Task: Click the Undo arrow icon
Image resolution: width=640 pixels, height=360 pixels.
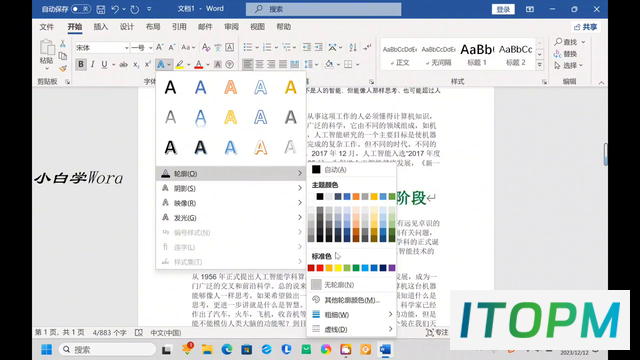Action: [x=115, y=9]
